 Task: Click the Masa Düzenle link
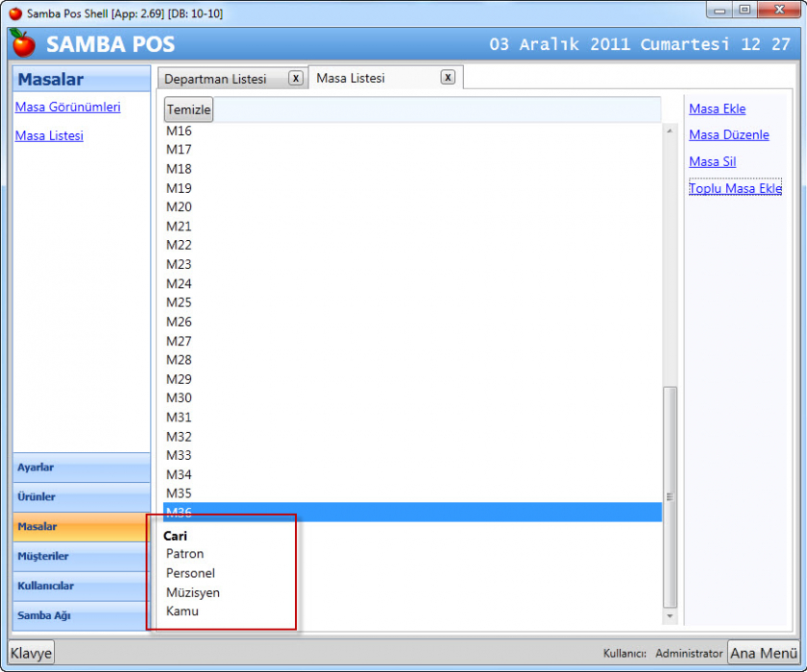coord(729,134)
